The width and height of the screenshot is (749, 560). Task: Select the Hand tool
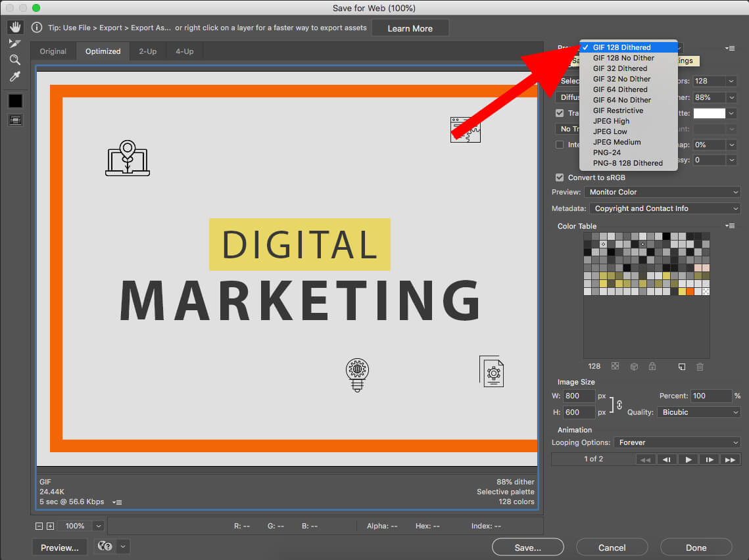click(x=15, y=27)
